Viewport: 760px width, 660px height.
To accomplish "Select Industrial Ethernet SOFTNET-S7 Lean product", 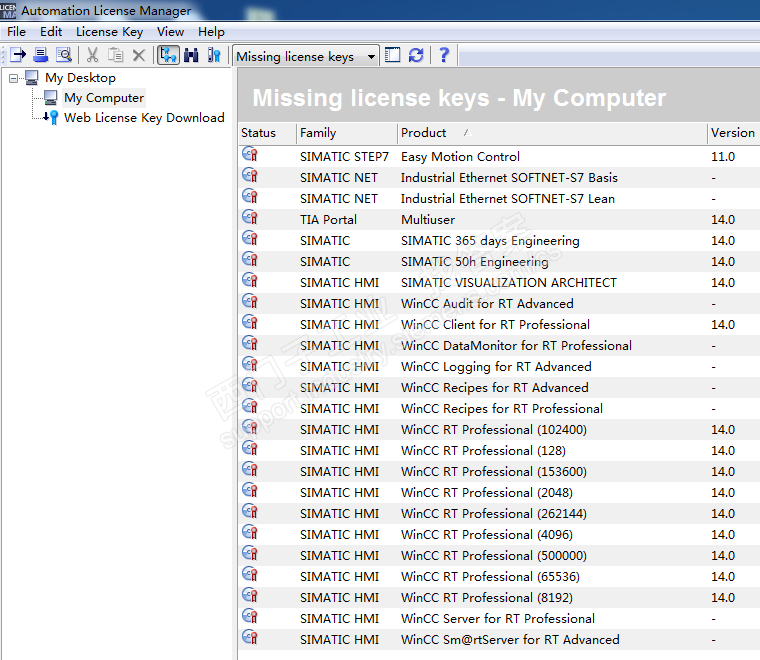I will point(507,199).
